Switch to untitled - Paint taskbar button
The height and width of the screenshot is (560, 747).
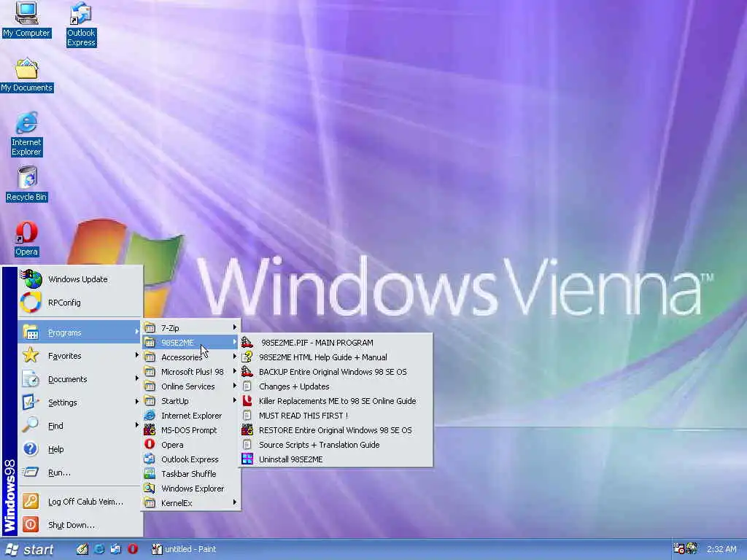[x=184, y=549]
